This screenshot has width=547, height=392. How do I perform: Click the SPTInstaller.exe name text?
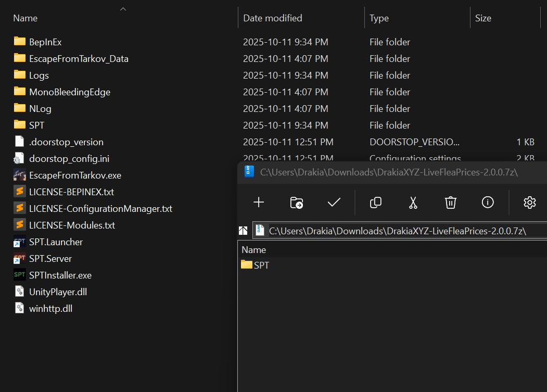(60, 275)
